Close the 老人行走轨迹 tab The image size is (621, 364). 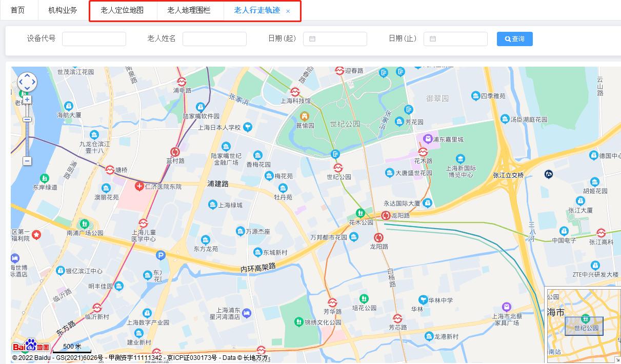tap(288, 11)
